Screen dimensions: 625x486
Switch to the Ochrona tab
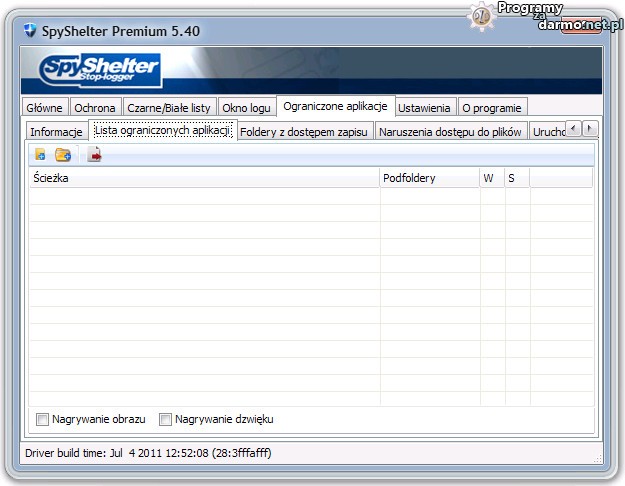click(x=96, y=108)
